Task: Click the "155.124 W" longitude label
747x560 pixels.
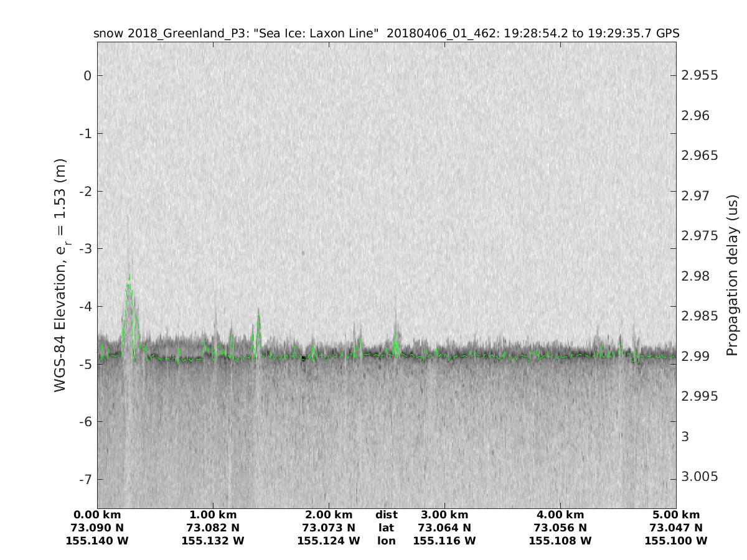Action: pyautogui.click(x=329, y=541)
